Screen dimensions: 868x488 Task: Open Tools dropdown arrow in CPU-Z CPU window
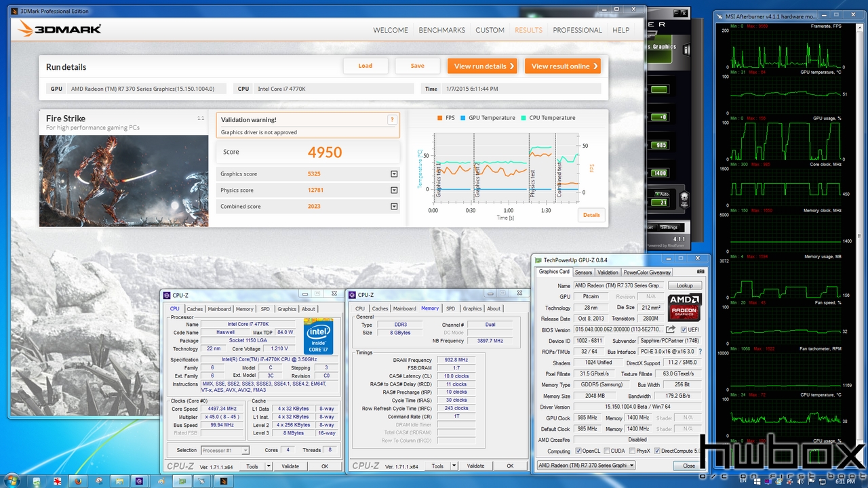(269, 466)
